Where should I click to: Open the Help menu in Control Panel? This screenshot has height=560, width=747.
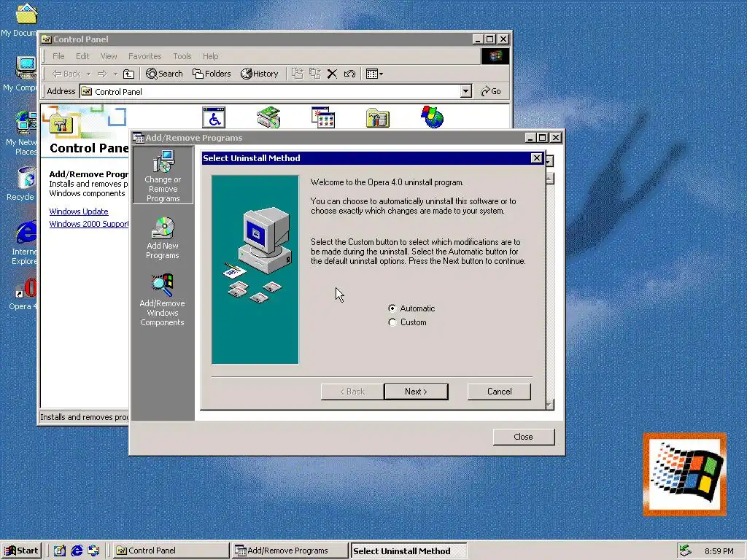pos(210,56)
